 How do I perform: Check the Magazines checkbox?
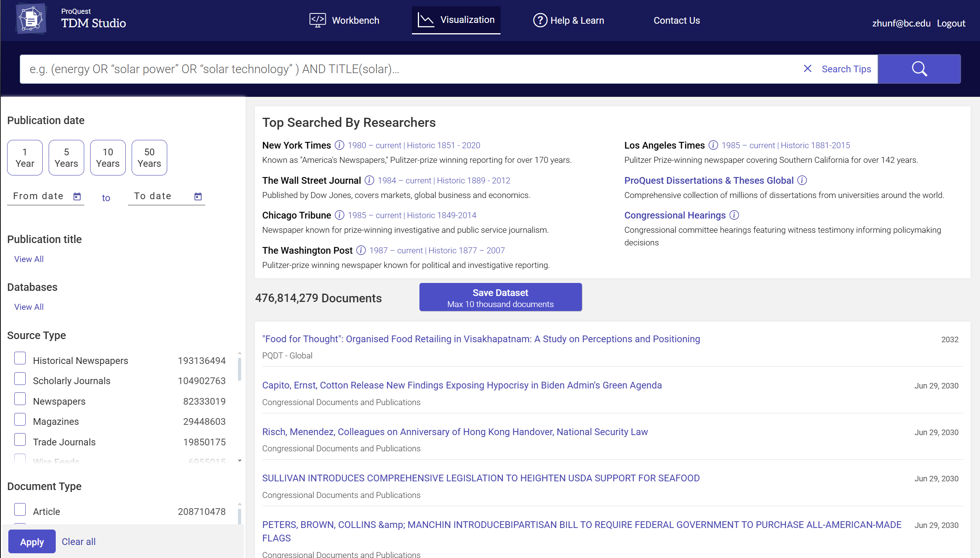point(20,420)
